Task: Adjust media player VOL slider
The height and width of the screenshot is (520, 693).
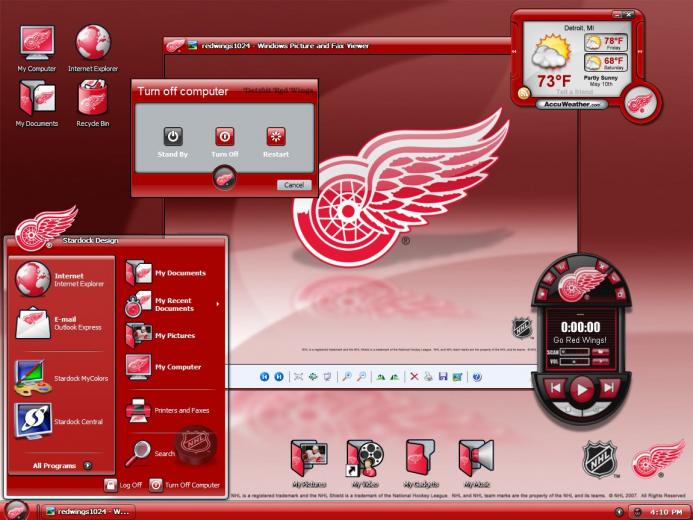Action: (575, 361)
